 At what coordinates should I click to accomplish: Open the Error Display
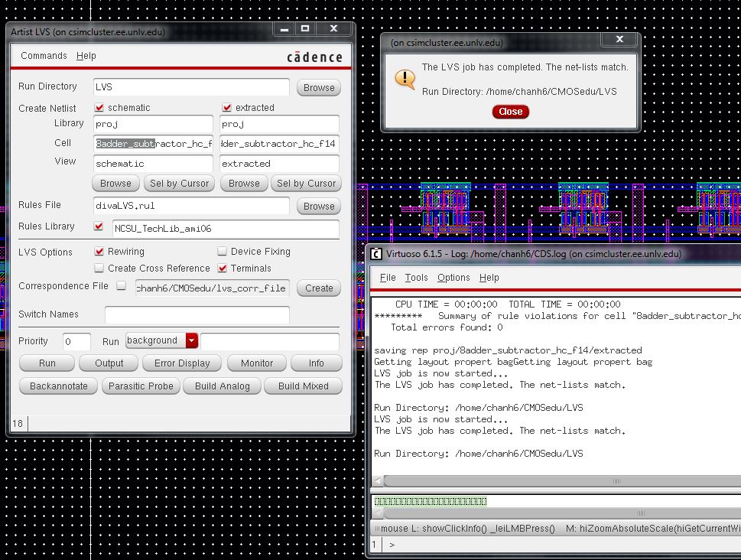pos(181,363)
